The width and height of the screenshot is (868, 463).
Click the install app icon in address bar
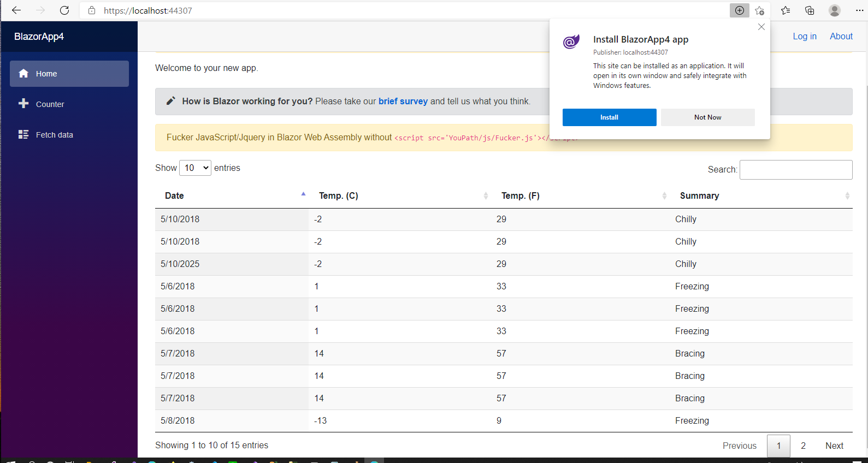(739, 10)
